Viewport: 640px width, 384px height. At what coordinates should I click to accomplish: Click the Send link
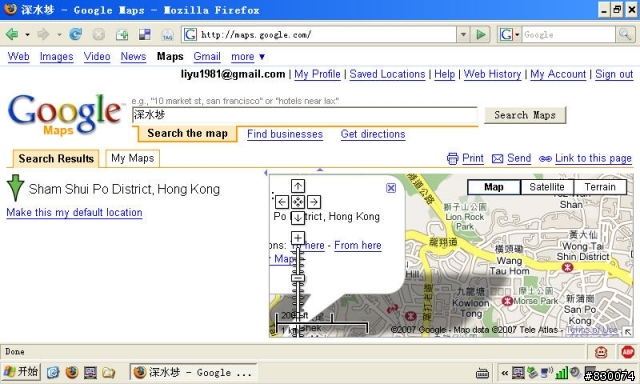519,158
